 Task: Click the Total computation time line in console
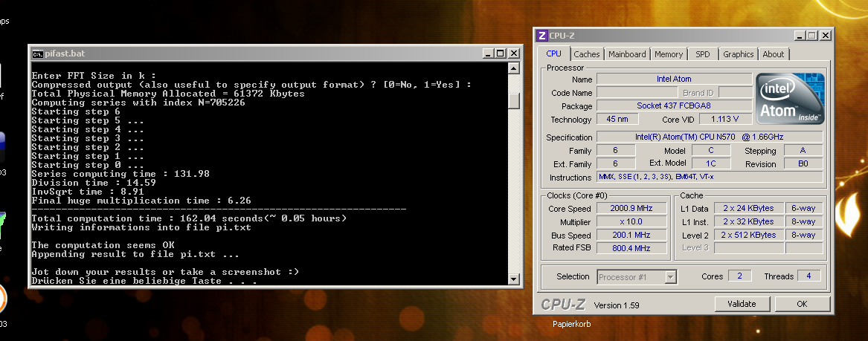190,218
